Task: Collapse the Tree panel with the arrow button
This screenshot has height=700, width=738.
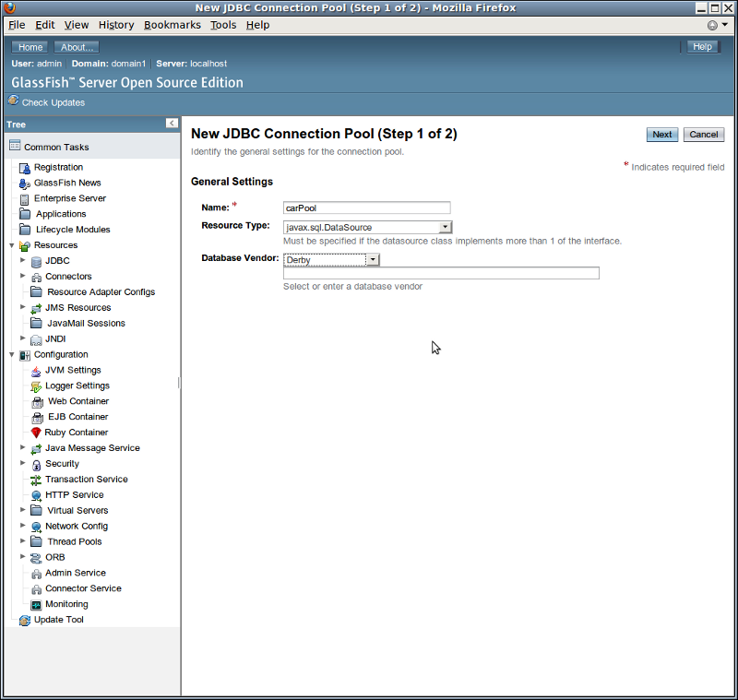Action: click(x=172, y=123)
